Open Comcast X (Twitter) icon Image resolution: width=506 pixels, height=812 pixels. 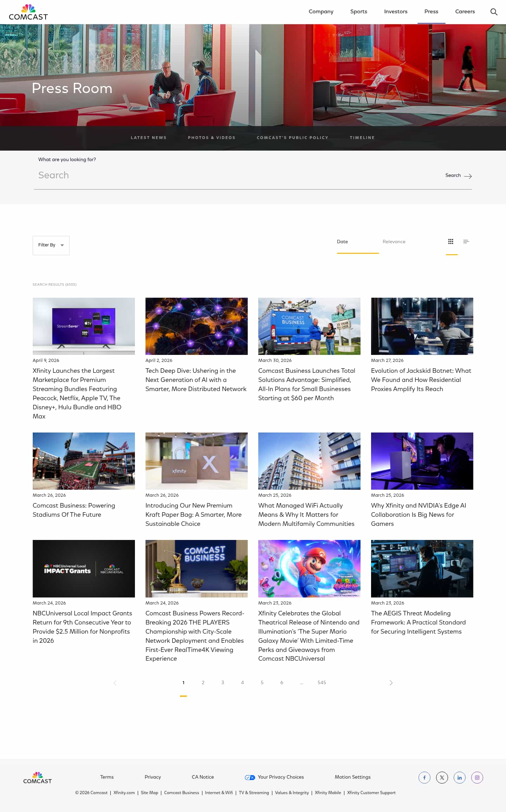tap(442, 778)
